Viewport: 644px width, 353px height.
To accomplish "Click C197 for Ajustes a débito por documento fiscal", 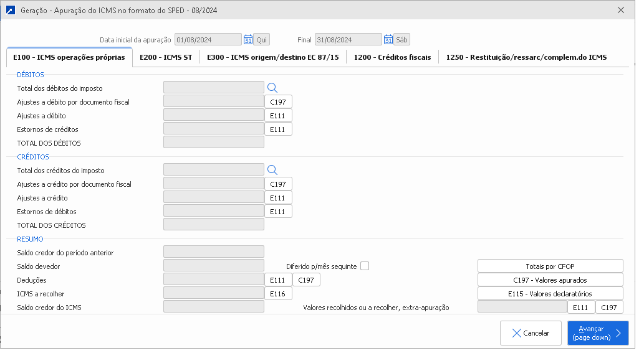I will [278, 102].
